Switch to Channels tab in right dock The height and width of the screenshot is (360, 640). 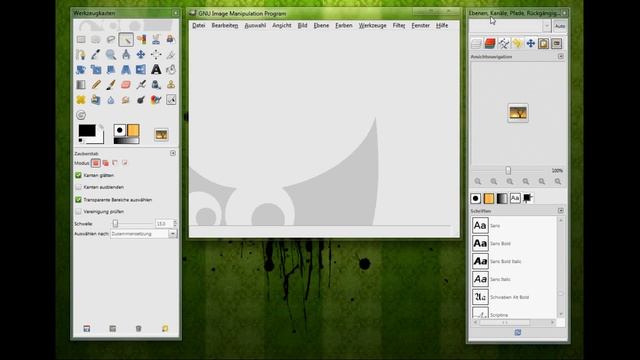click(490, 43)
